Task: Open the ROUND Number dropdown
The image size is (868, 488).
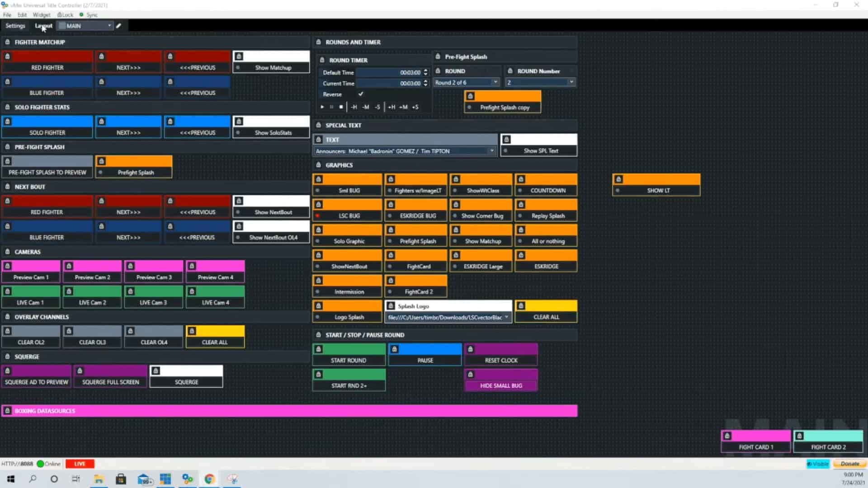Action: click(x=571, y=82)
